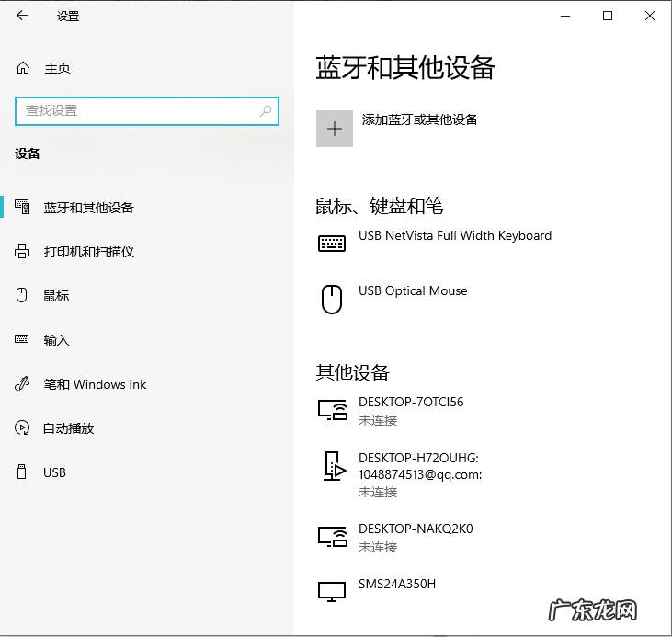Screen dimensions: 672x637
Task: Click 未连接 status under DESKTOP-7OTCI56
Action: (x=378, y=420)
